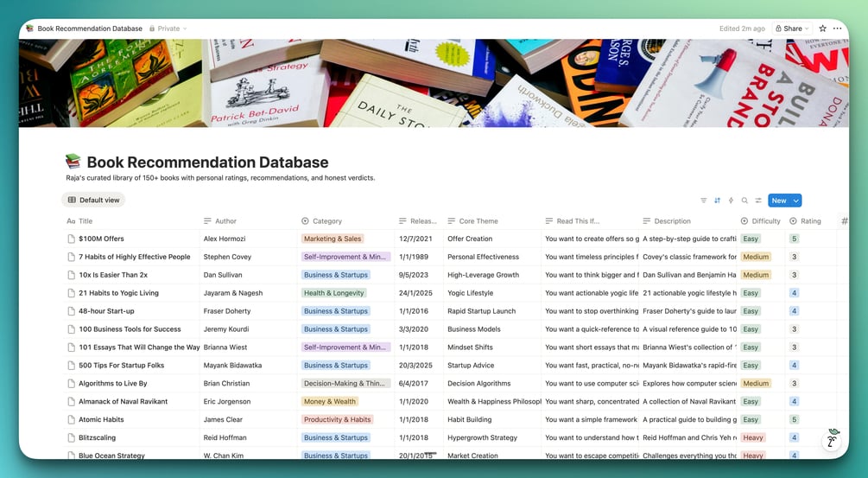
Task: Open page icon of 48-hour Start-up row
Action: click(71, 311)
